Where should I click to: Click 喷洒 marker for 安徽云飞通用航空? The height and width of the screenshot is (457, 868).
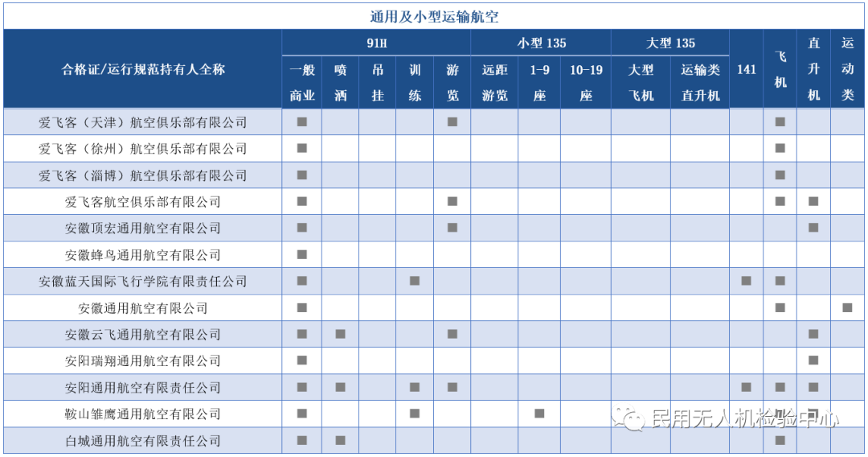pos(341,334)
